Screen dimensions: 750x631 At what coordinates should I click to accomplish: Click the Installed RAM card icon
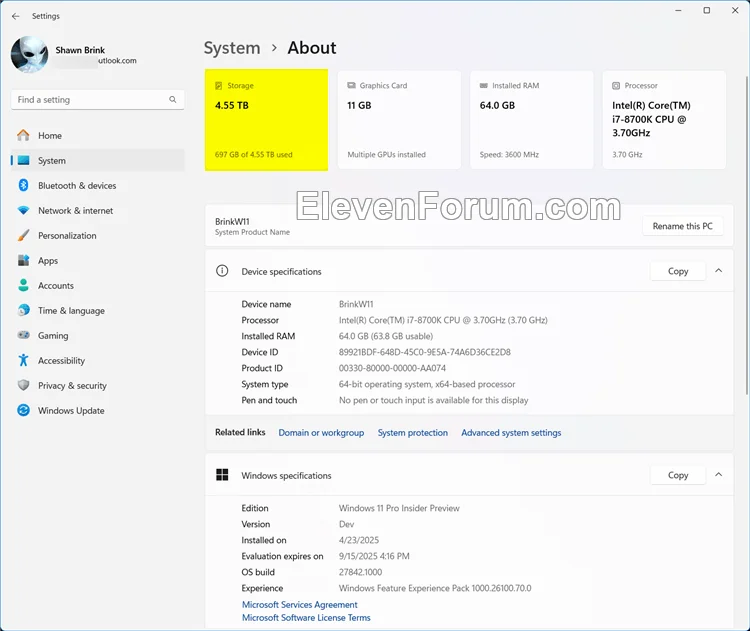point(484,86)
